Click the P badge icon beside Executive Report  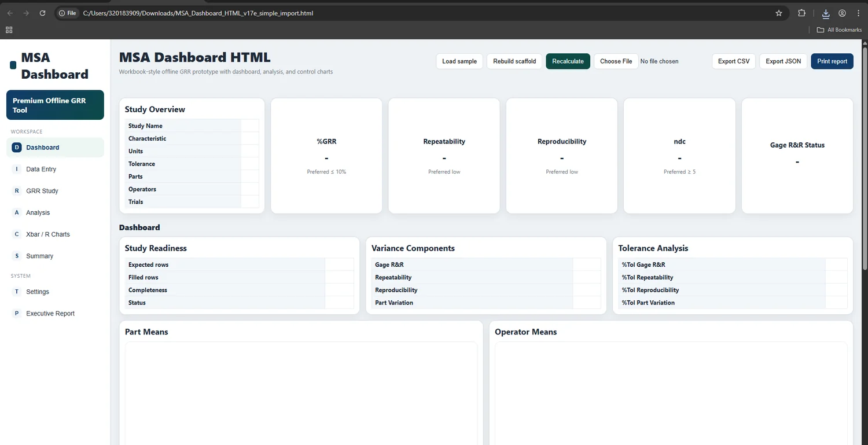pos(17,314)
